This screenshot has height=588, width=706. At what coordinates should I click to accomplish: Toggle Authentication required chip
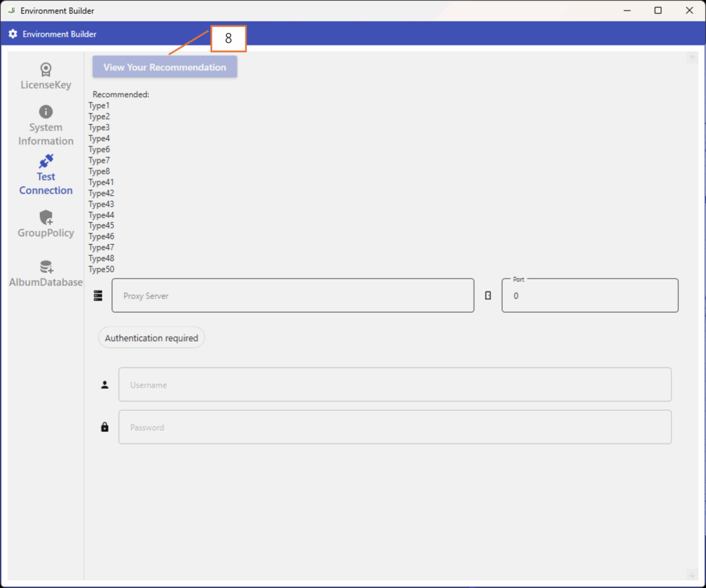[x=152, y=338]
